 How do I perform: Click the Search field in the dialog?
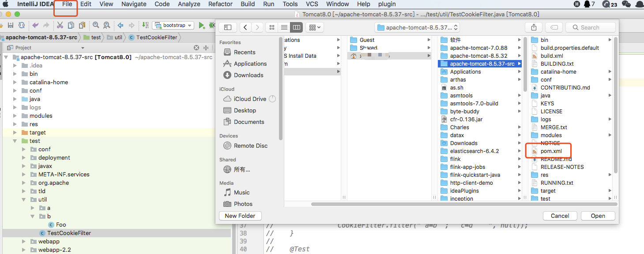tap(591, 27)
